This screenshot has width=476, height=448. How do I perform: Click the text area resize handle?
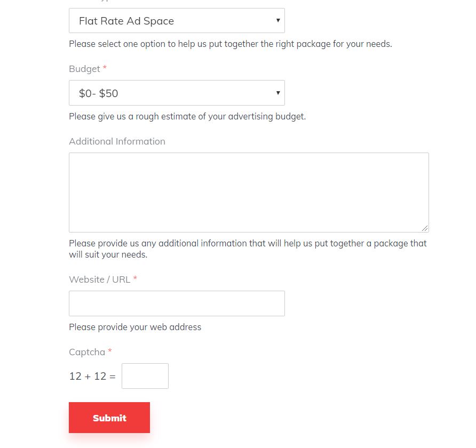pos(425,228)
